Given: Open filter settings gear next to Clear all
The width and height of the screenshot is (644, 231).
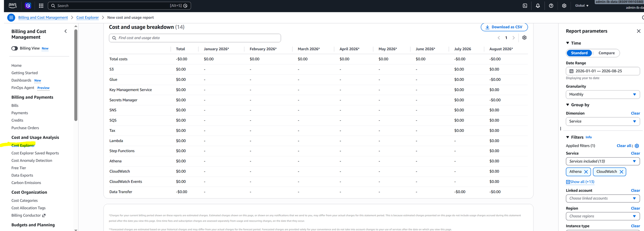Looking at the screenshot, I should coord(637,146).
